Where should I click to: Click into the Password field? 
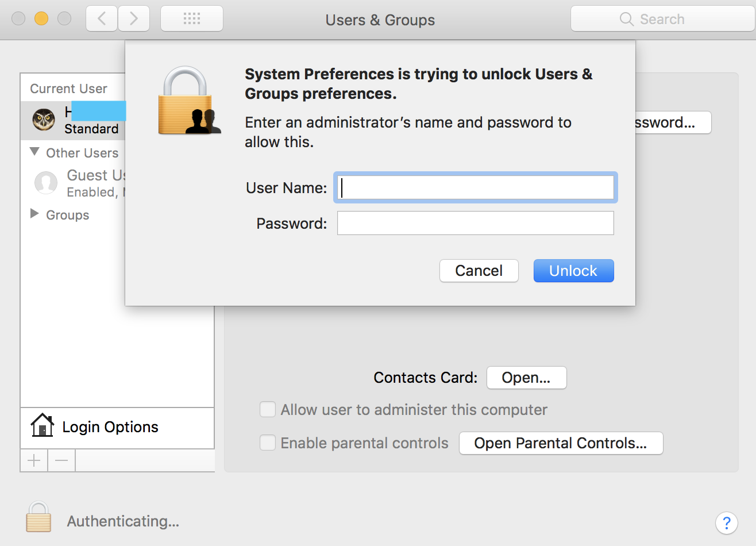coord(476,223)
